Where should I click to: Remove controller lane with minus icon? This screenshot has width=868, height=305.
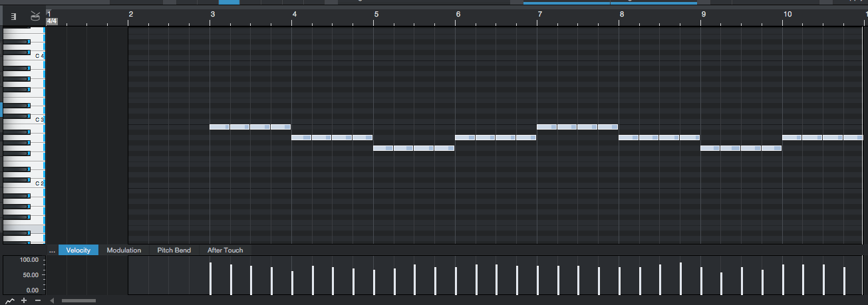[37, 300]
